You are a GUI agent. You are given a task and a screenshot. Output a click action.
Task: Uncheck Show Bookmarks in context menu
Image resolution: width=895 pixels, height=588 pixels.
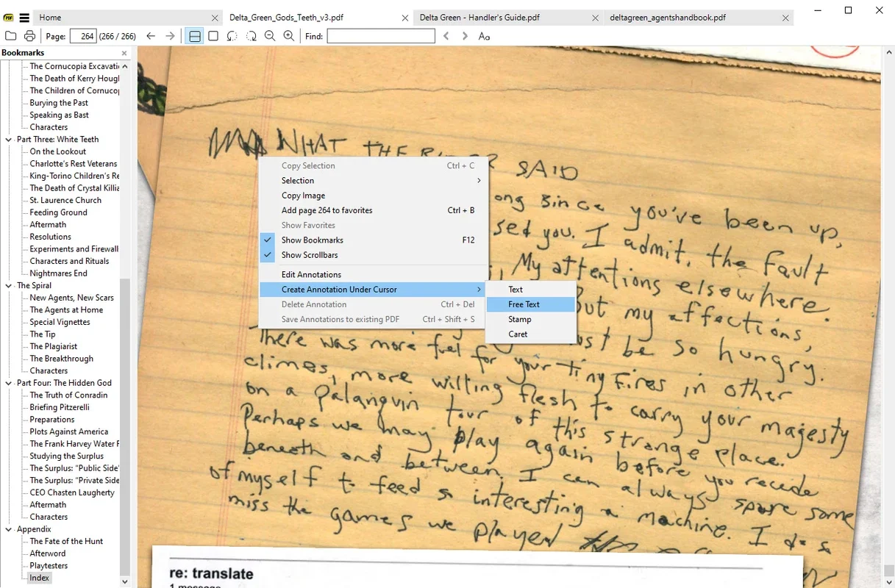coord(312,240)
